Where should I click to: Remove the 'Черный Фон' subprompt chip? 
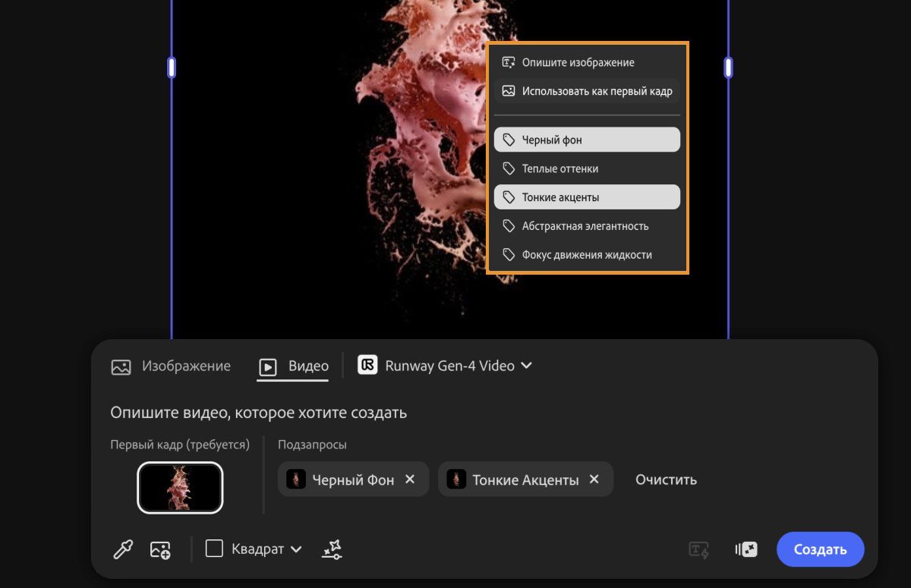pos(410,480)
